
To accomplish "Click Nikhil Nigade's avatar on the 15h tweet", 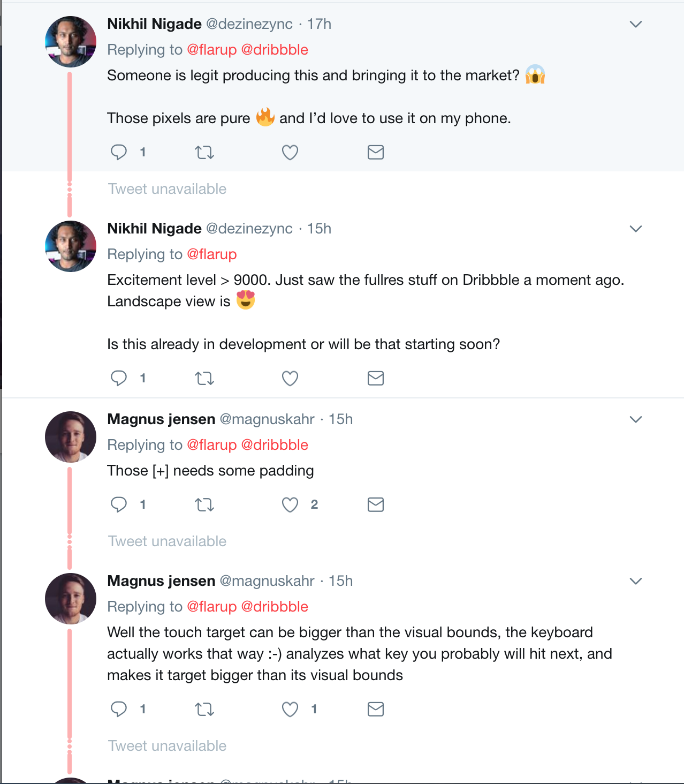I will [71, 246].
